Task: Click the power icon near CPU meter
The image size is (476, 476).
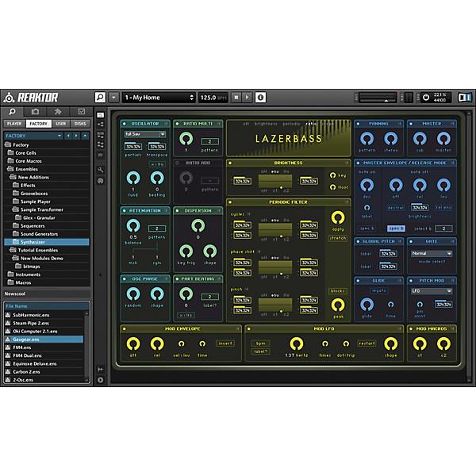Action: [425, 98]
